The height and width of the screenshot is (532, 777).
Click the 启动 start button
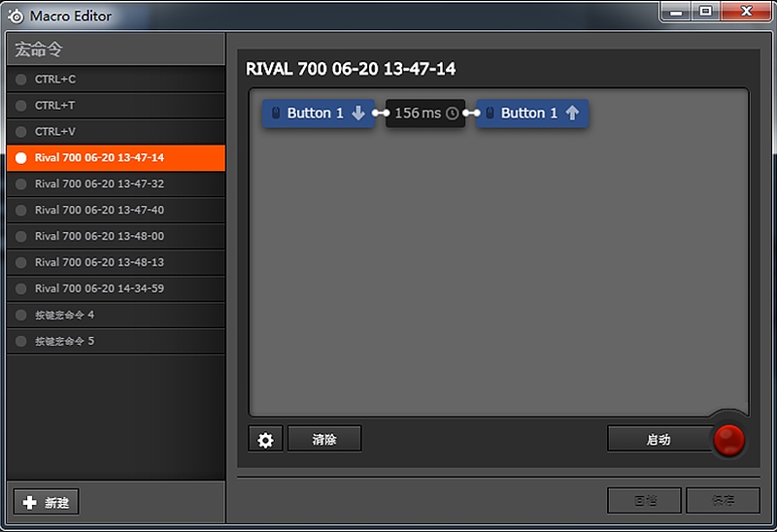tap(659, 439)
